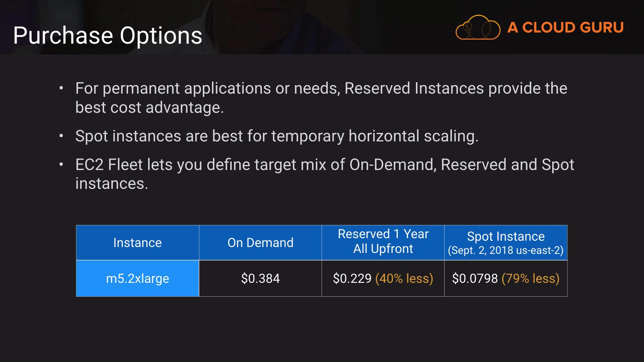Click the orange (40% less) label
644x362 pixels.
tap(404, 279)
